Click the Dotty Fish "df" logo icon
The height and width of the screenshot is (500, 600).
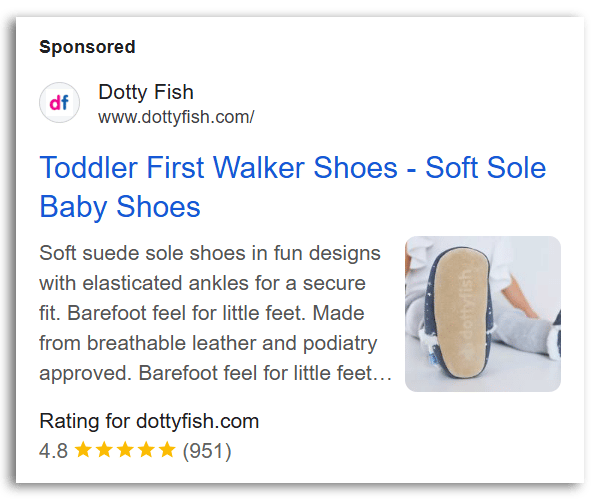pyautogui.click(x=59, y=103)
